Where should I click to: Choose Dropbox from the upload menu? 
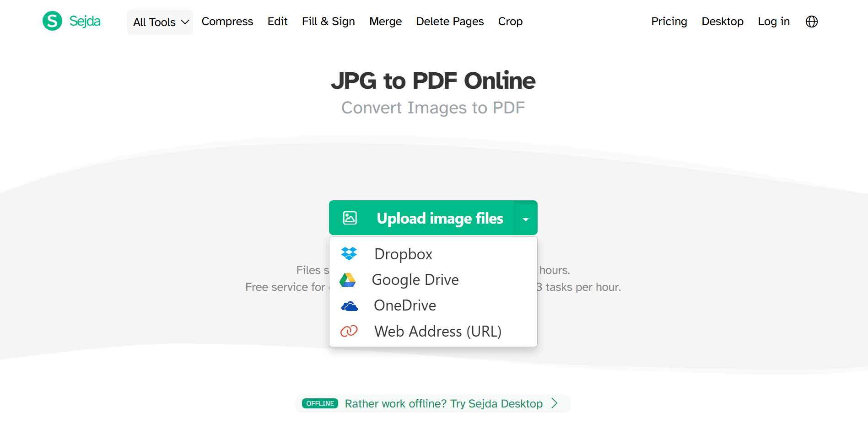click(433, 254)
